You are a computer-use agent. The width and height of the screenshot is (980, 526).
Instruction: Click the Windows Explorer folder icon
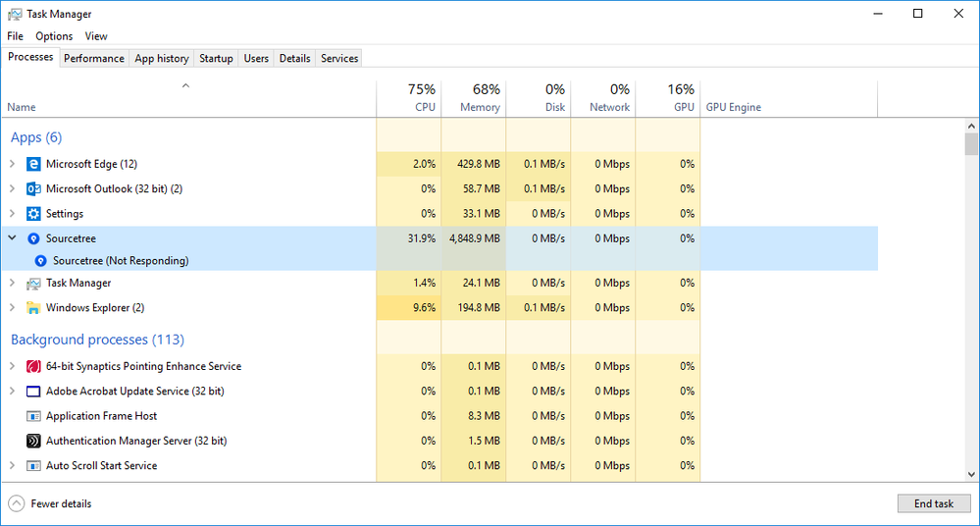[33, 308]
